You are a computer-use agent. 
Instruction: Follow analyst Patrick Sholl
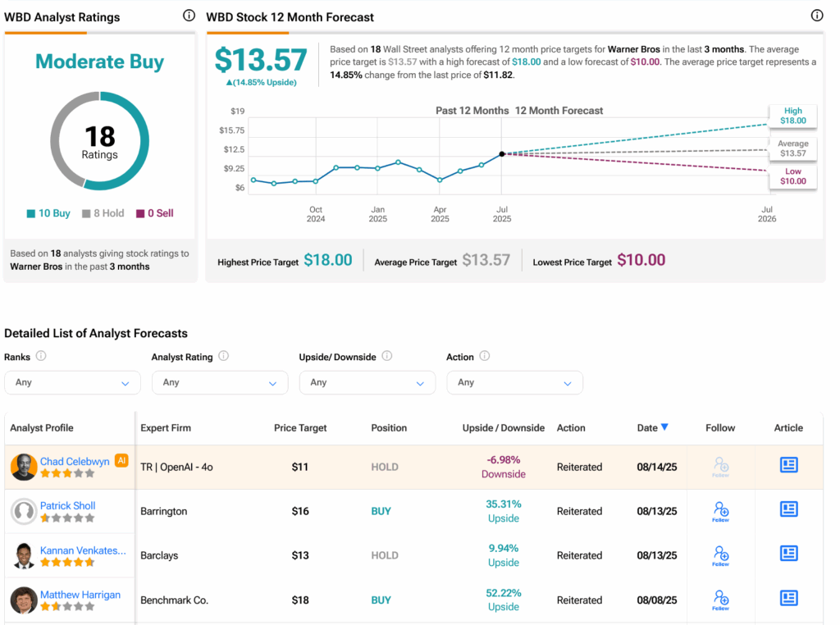point(720,511)
